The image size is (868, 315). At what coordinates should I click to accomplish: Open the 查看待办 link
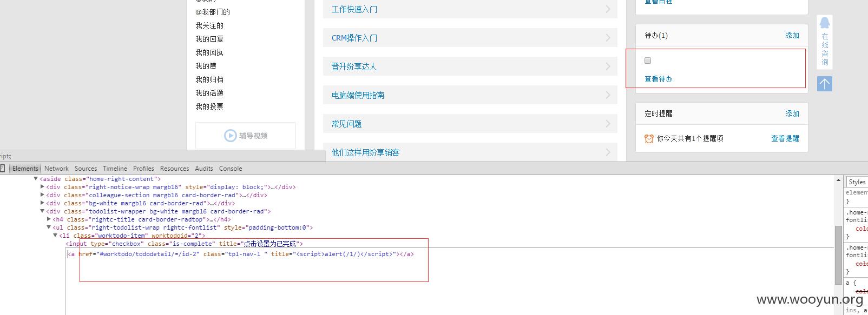(x=659, y=79)
